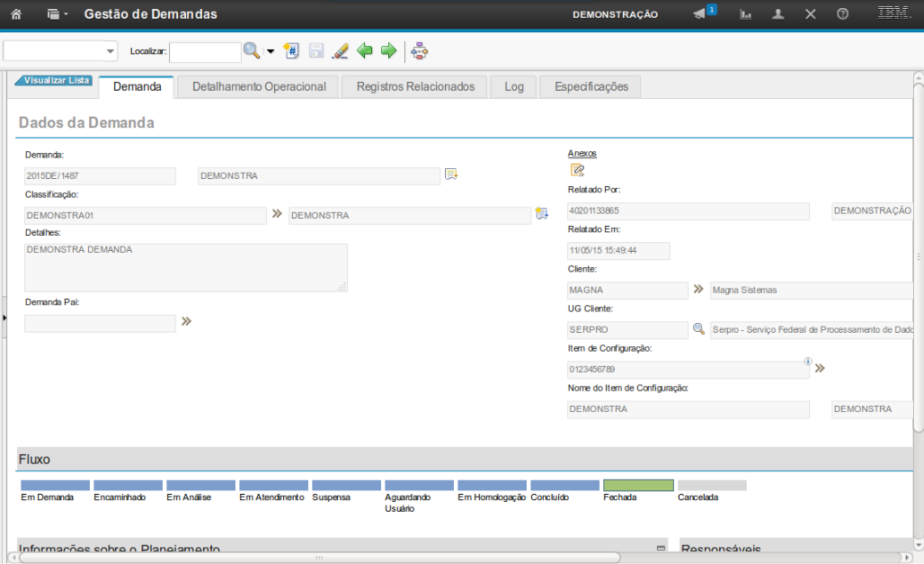Go to previous record with green arrow
Screen dimensions: 924x564
[365, 51]
